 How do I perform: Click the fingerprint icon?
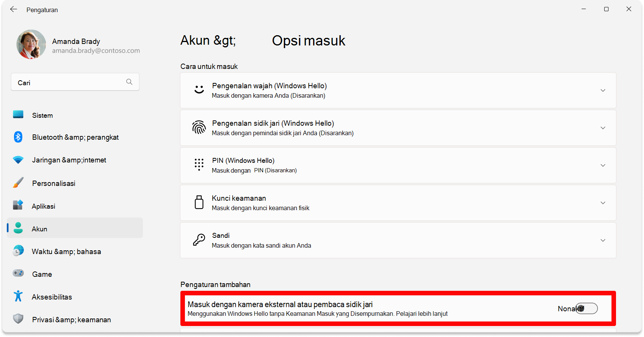(x=199, y=127)
